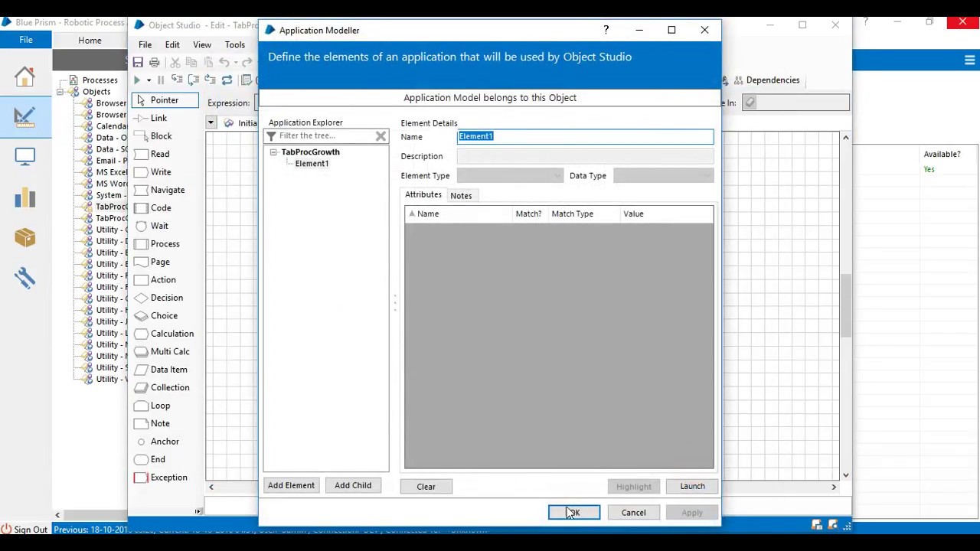Viewport: 980px width, 551px height.
Task: Click the Pause icon in debug toolbar
Action: 161,80
